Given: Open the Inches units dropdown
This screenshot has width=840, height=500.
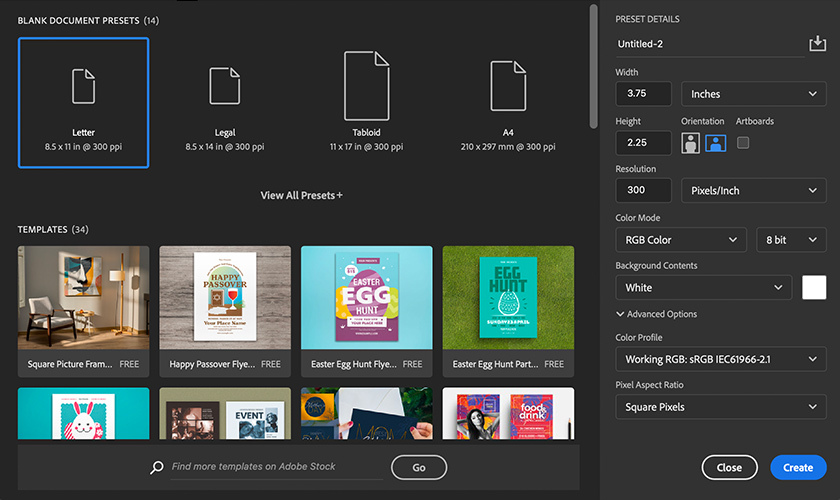Looking at the screenshot, I should click(x=754, y=94).
